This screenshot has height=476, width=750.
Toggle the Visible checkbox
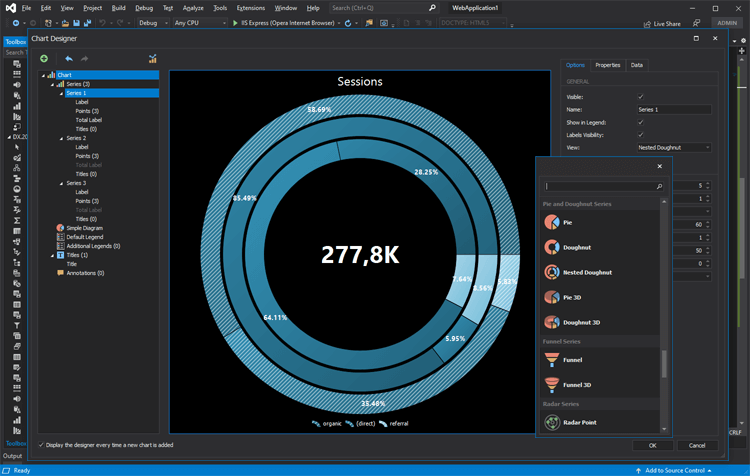pyautogui.click(x=641, y=97)
